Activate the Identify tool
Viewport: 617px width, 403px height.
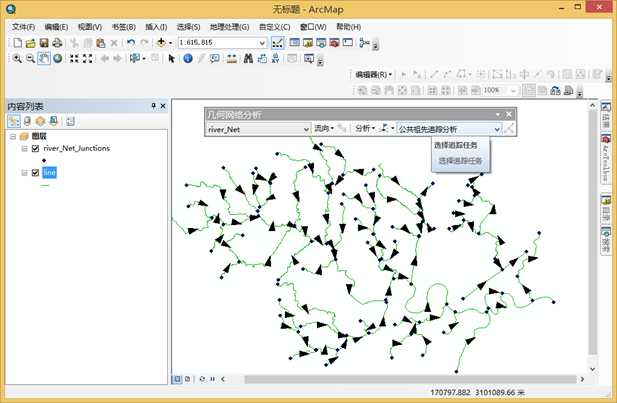[x=188, y=59]
